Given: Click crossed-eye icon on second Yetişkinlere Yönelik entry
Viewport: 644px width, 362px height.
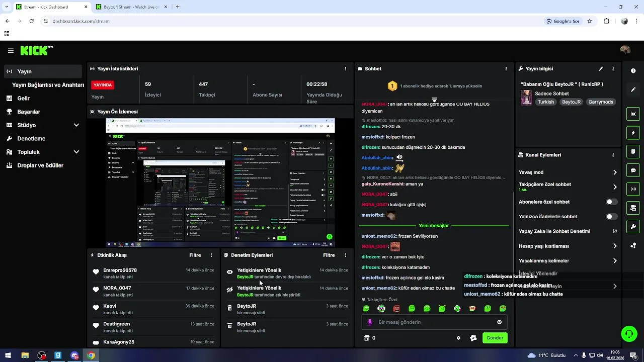Looking at the screenshot, I should pos(230,290).
